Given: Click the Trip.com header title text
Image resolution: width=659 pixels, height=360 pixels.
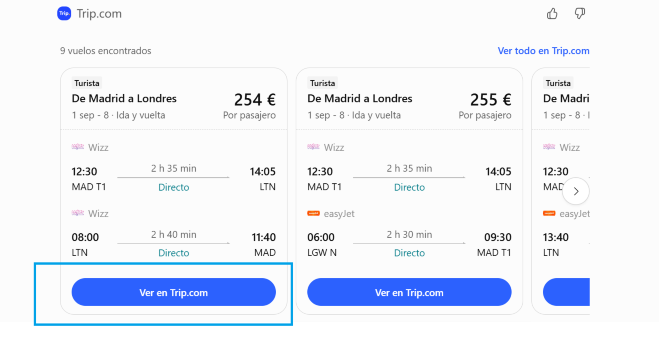Looking at the screenshot, I should 99,14.
